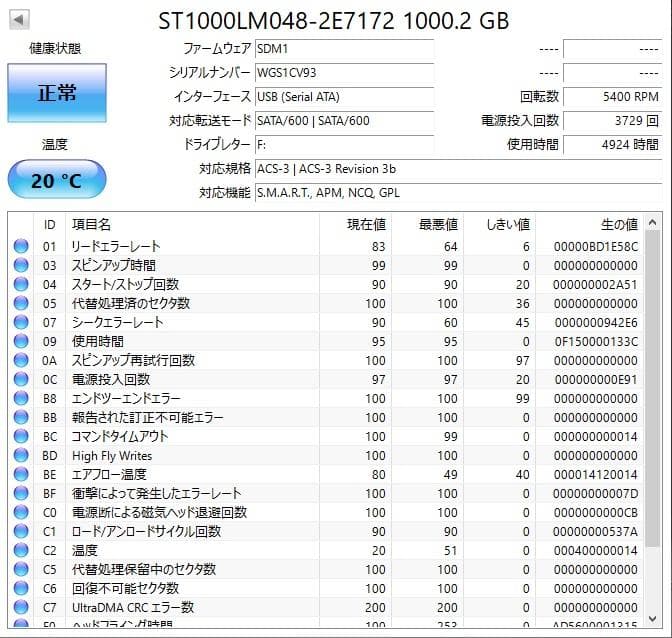
Task: Click the シリアルナンバー field WGS1CV93
Action: pos(345,73)
